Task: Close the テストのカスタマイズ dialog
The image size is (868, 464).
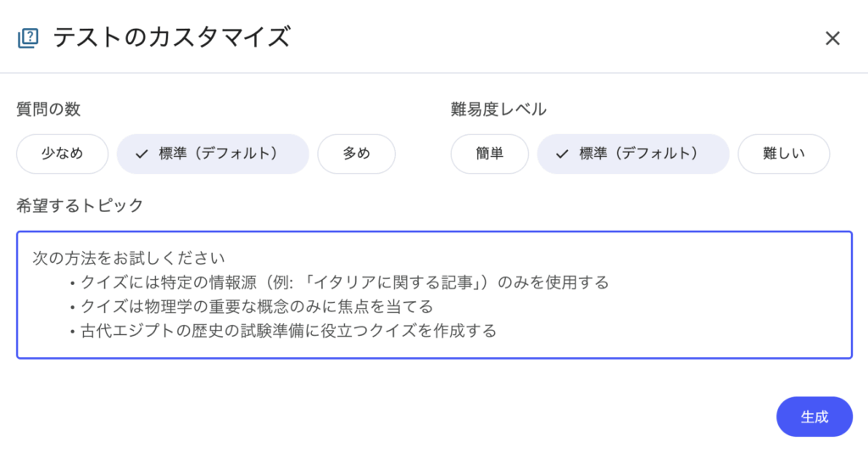Action: (832, 38)
